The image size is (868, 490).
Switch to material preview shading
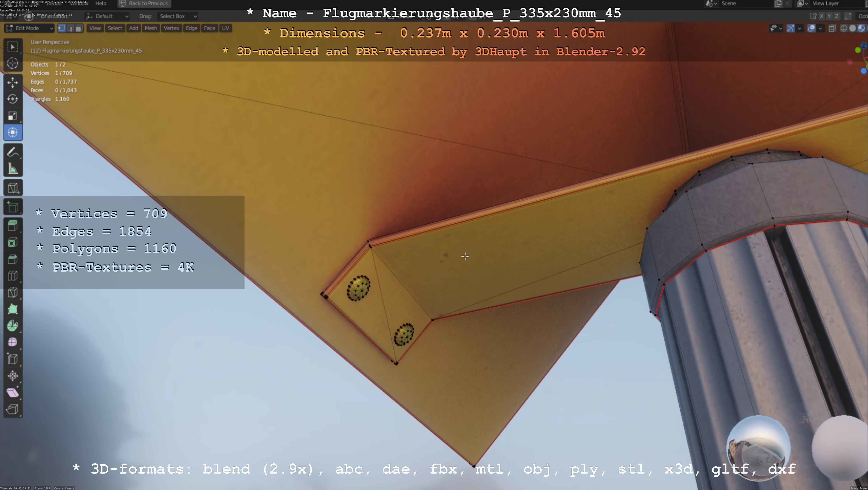pyautogui.click(x=861, y=28)
